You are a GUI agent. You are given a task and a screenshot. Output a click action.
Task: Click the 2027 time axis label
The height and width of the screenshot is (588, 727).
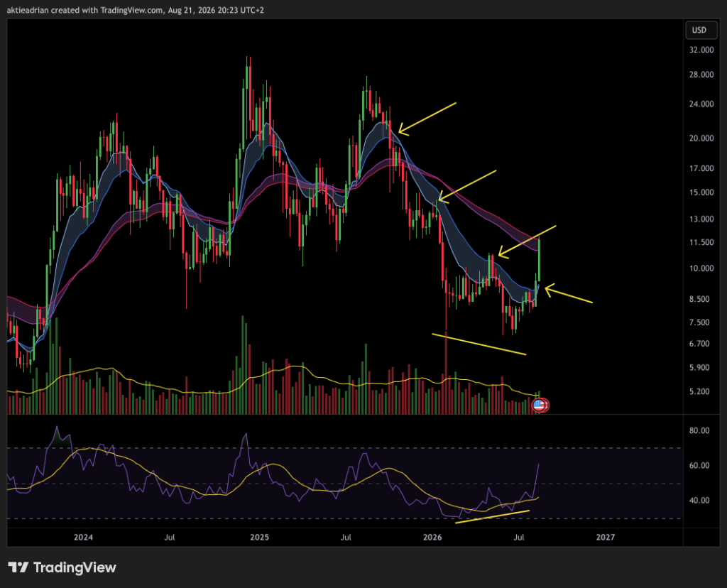point(606,538)
